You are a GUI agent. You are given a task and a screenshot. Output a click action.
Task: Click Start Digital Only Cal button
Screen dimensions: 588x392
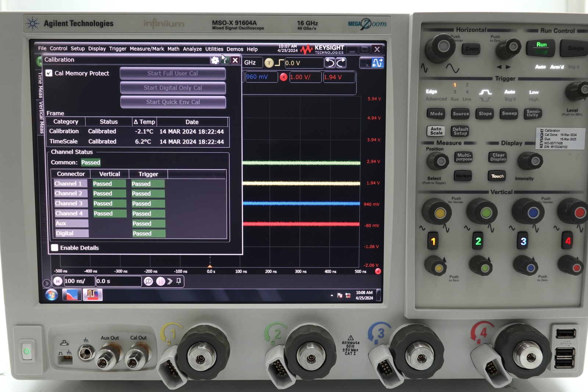(x=173, y=88)
